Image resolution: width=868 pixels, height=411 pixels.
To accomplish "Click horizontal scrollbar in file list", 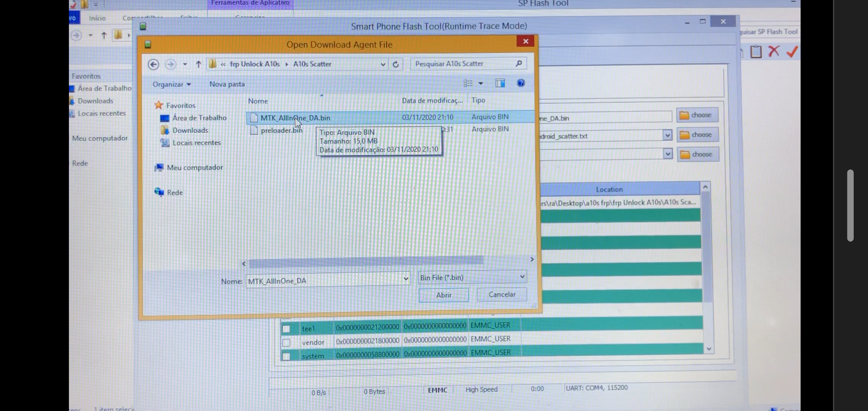I will pyautogui.click(x=366, y=261).
